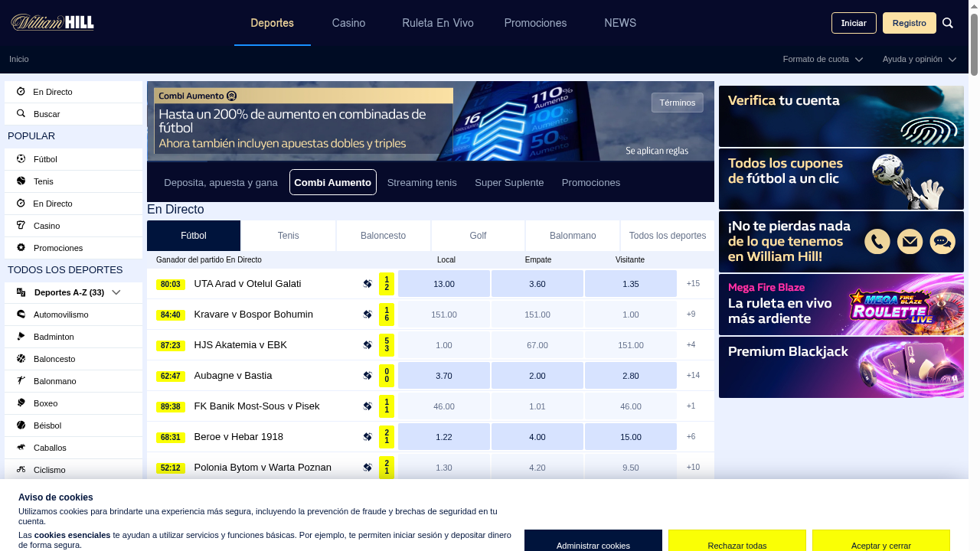Viewport: 980px width, 551px height.
Task: Expand +10 markets for Polonia Bytom match
Action: pos(693,468)
